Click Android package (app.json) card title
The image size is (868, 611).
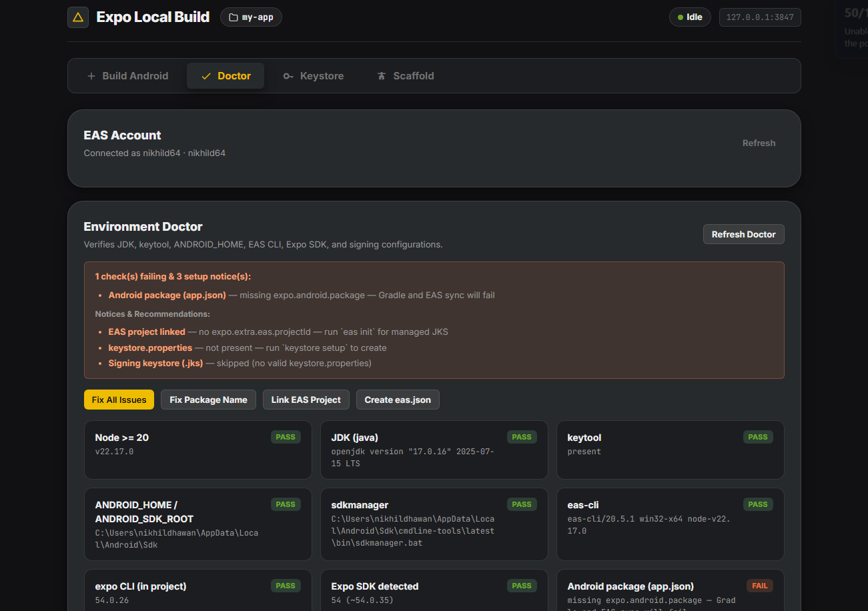[x=630, y=587]
